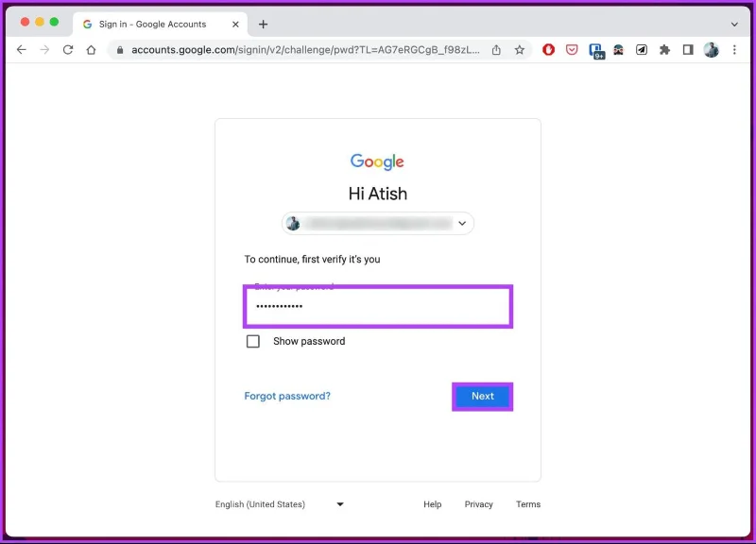Open the red ad blocker extension icon
This screenshot has height=544, width=756.
tap(548, 50)
